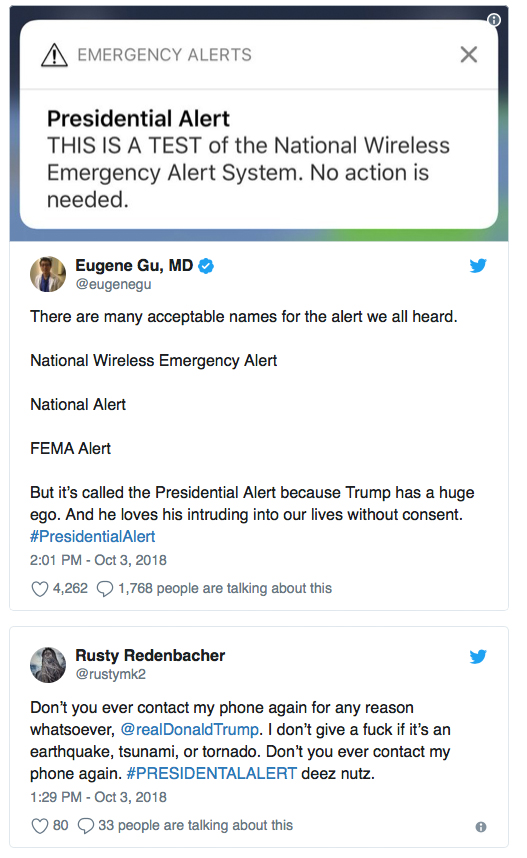Image resolution: width=527 pixels, height=858 pixels.
Task: Follow the #PresidentialAlert hashtag link
Action: (92, 536)
